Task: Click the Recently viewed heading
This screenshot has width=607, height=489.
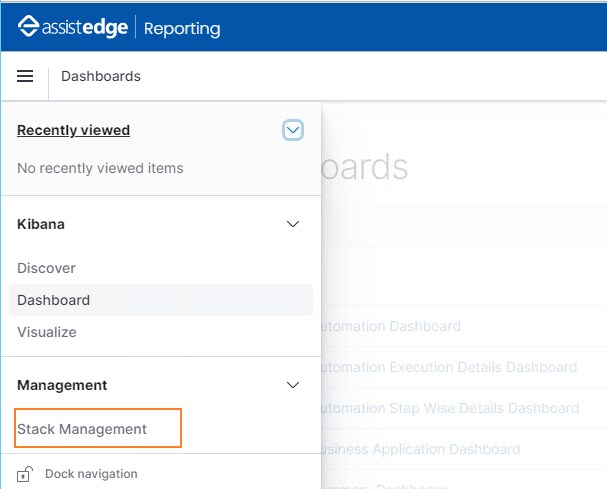Action: 74,130
